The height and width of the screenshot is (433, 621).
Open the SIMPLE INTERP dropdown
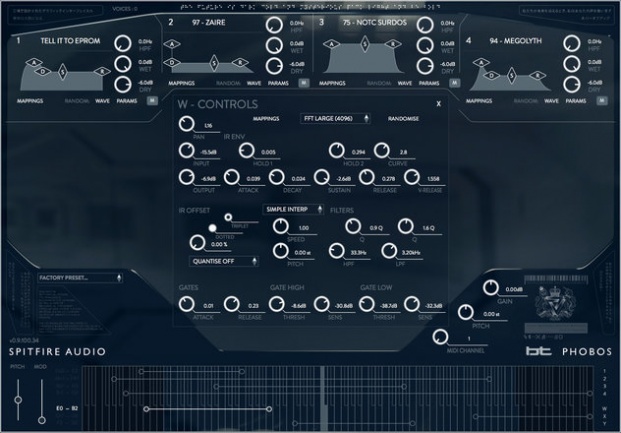pos(293,209)
